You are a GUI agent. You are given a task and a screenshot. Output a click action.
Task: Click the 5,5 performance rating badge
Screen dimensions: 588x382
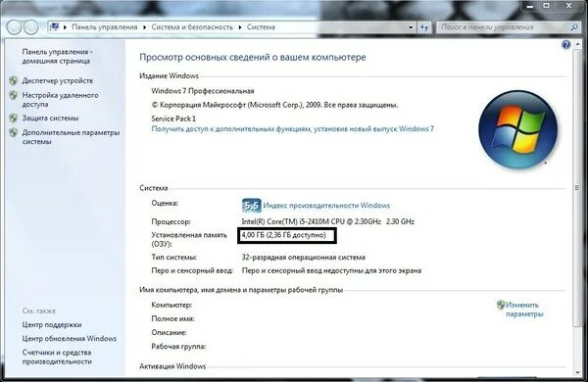point(252,205)
